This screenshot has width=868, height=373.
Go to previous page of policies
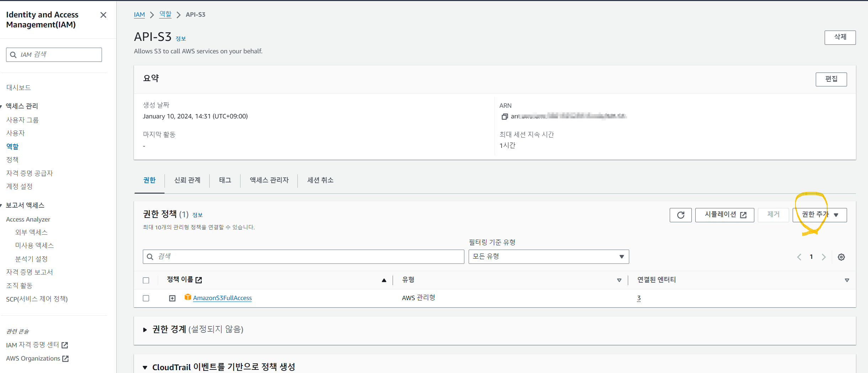coord(799,257)
